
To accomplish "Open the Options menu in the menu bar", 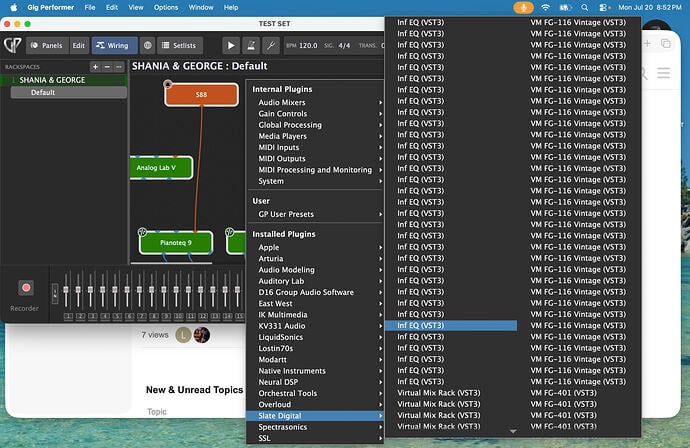I will coord(166,7).
